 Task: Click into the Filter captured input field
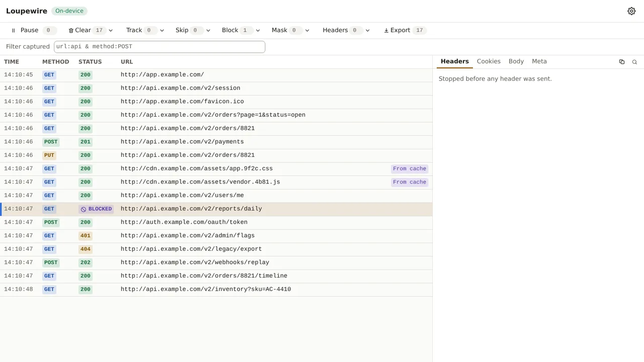coord(159,46)
